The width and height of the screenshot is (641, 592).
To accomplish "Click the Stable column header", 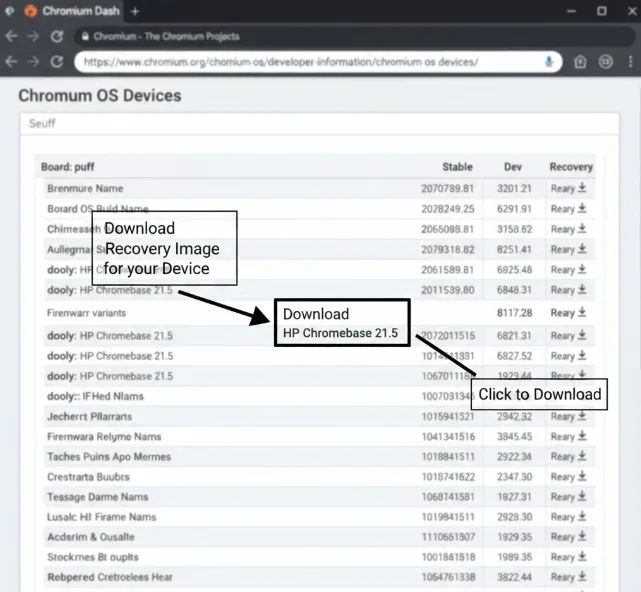I will pyautogui.click(x=457, y=167).
